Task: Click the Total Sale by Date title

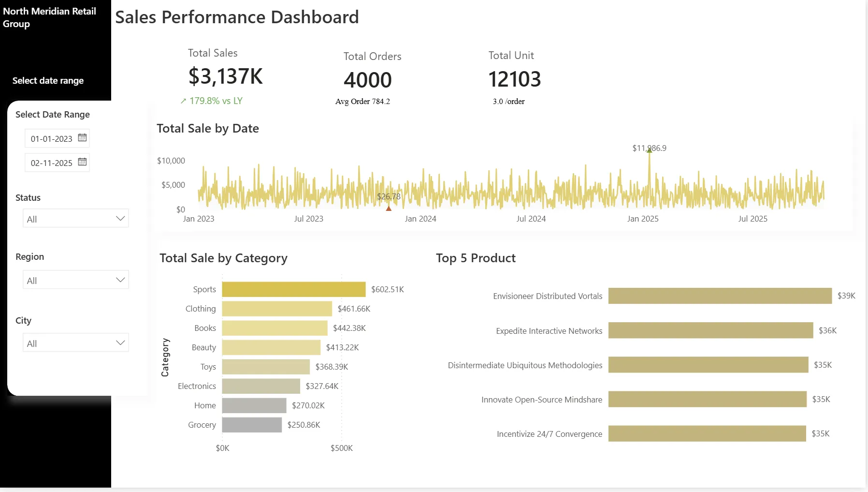Action: pyautogui.click(x=208, y=128)
